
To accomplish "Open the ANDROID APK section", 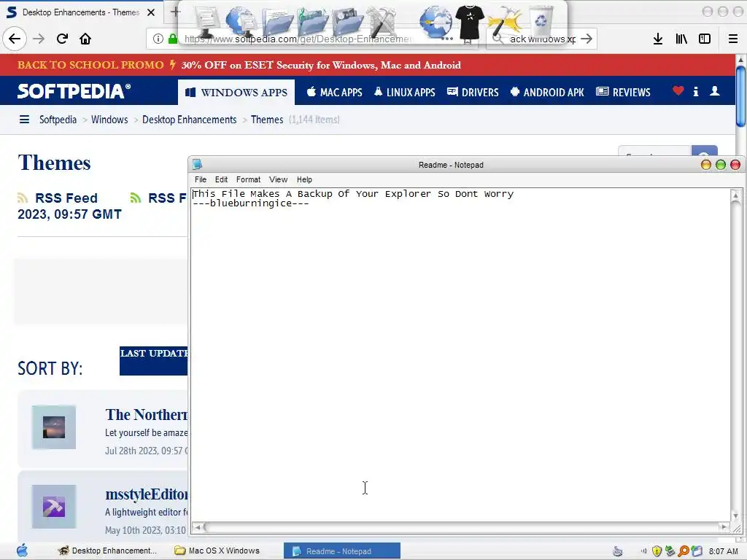I will tap(547, 92).
